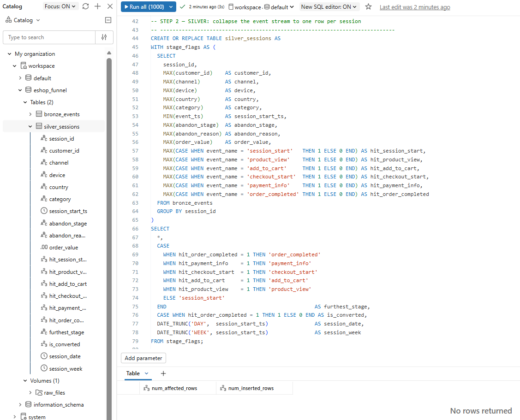Open the workspace.default schema selector
520x420 pixels.
(x=261, y=7)
